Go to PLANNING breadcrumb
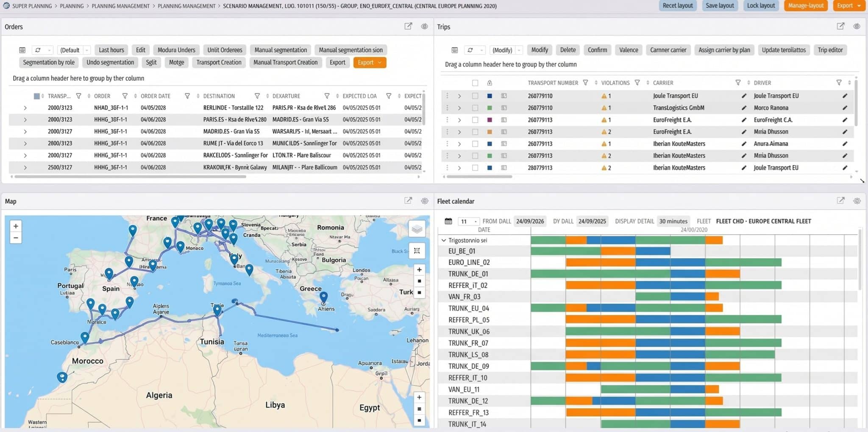 point(72,6)
